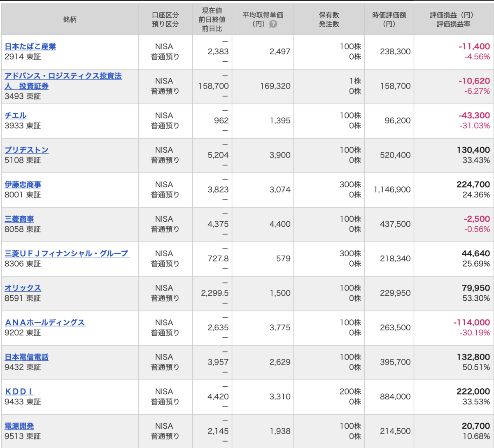Select the 9432 東証 code text
The width and height of the screenshot is (494, 448).
23,367
